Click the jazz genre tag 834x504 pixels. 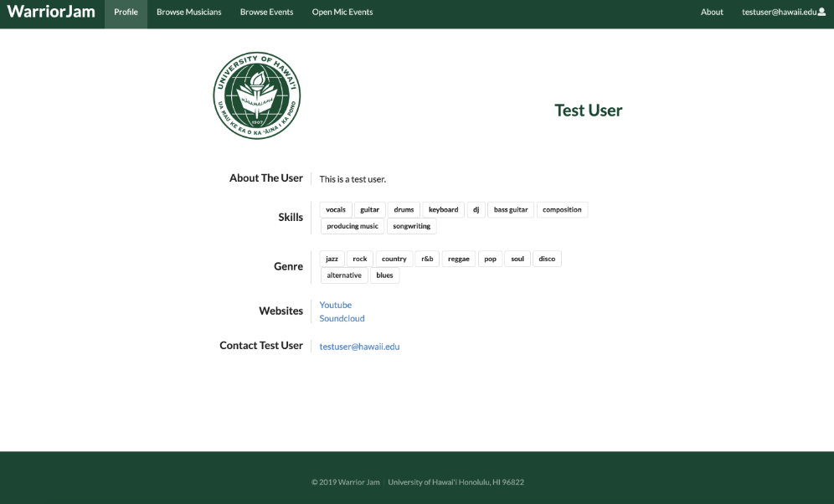tap(332, 259)
